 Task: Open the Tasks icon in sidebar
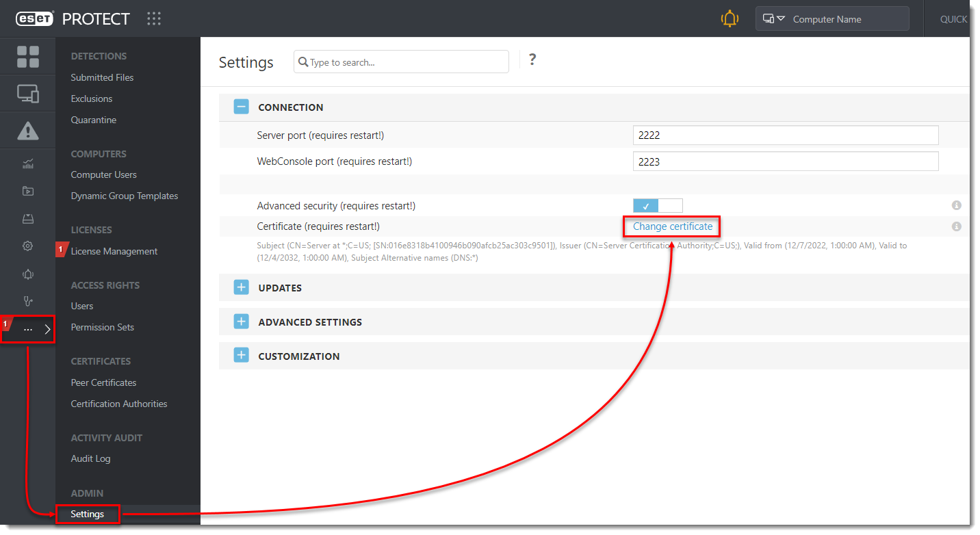point(28,192)
